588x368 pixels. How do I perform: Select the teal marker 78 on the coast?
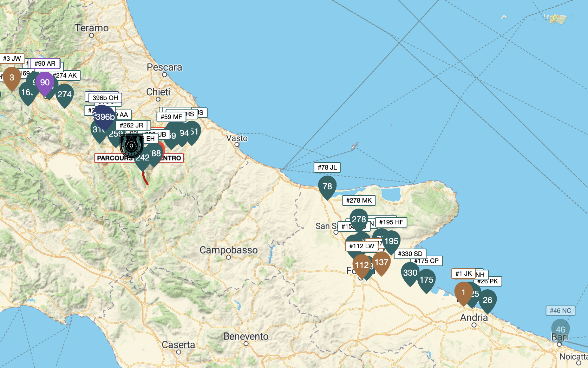327,186
